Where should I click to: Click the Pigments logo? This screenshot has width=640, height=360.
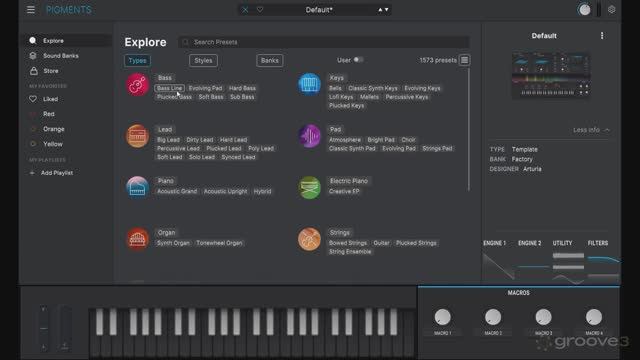tap(69, 10)
